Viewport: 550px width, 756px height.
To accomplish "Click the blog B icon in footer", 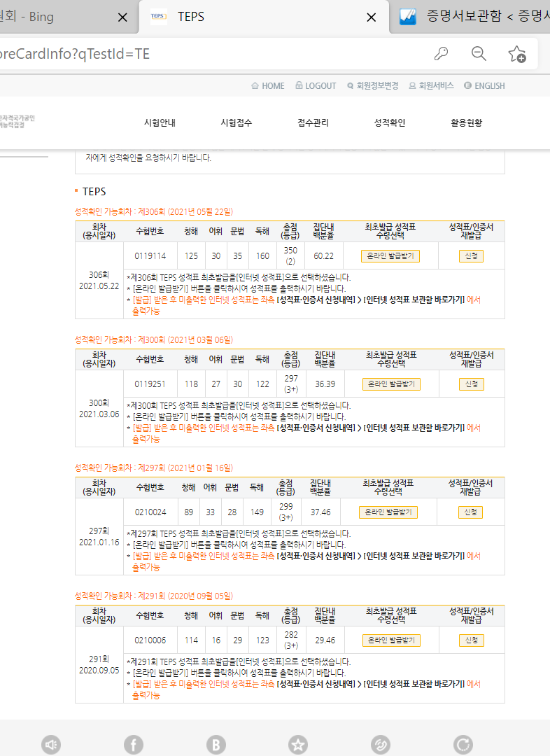I will point(216,744).
